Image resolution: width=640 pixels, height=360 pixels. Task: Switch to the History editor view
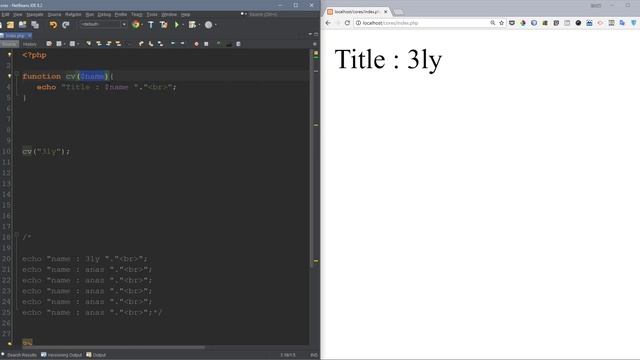tap(29, 44)
